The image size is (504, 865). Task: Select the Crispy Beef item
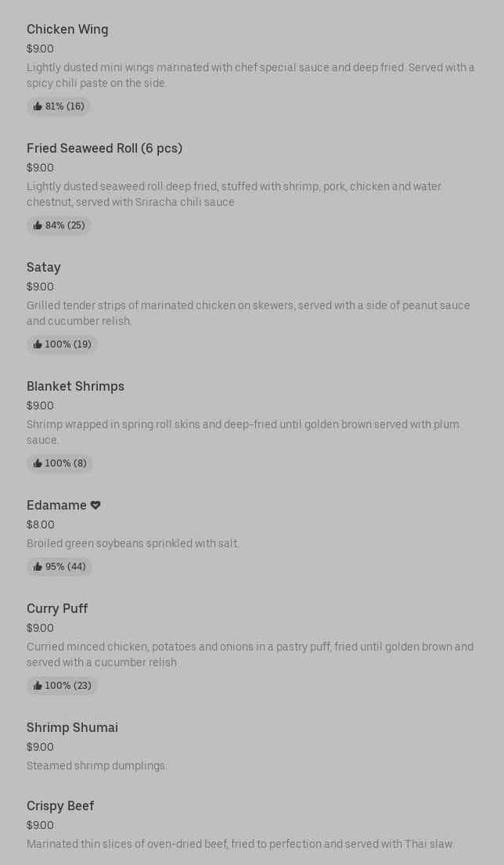pyautogui.click(x=60, y=806)
